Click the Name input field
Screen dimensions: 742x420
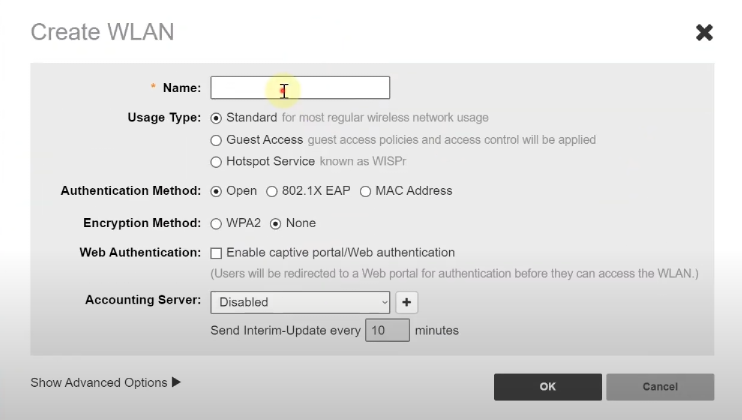300,88
